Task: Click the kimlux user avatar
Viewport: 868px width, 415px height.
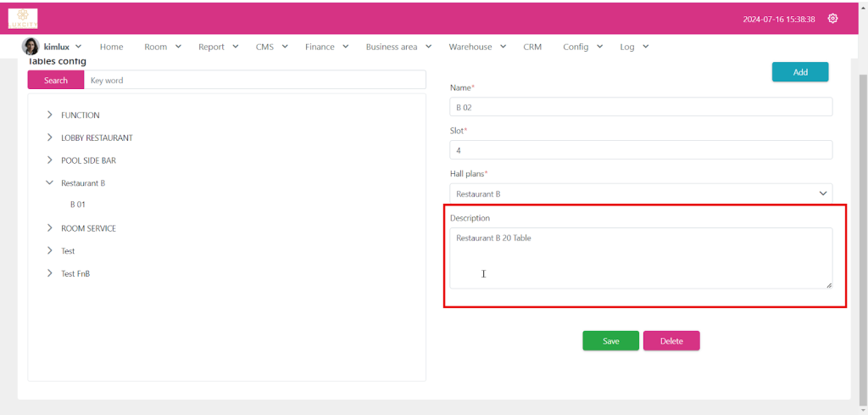Action: pyautogui.click(x=31, y=47)
